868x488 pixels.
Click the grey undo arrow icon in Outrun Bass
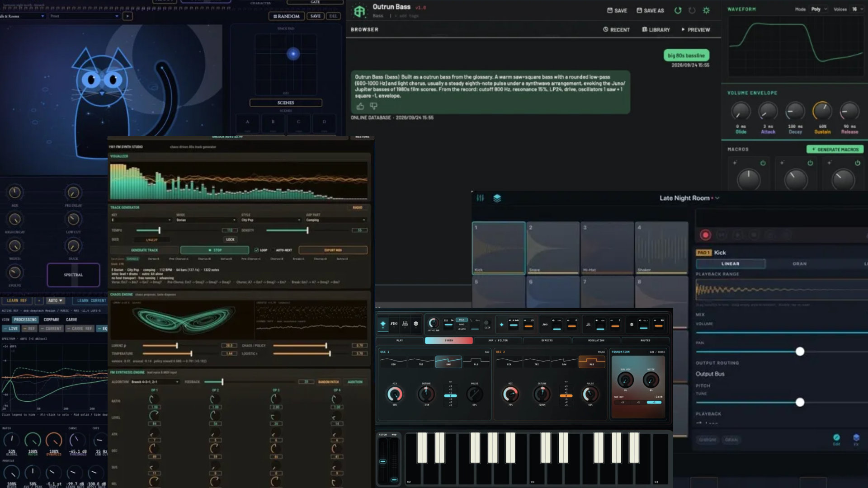click(x=692, y=10)
